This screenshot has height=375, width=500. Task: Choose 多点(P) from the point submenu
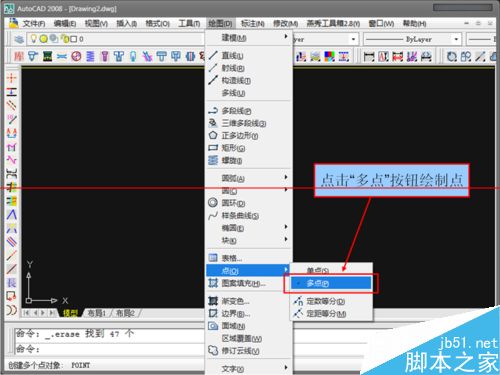[331, 283]
